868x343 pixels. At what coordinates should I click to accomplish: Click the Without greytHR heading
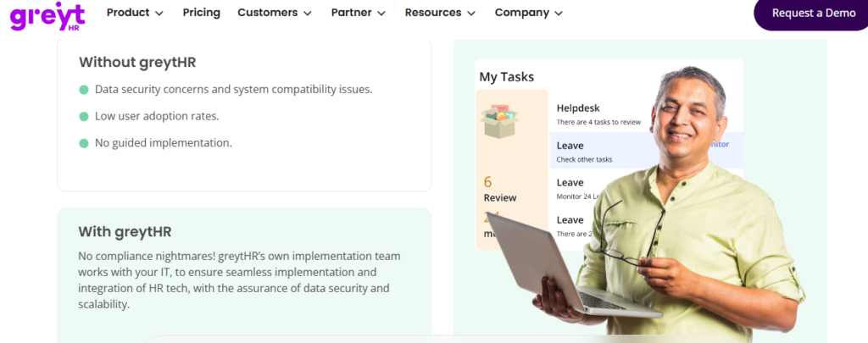pos(137,62)
